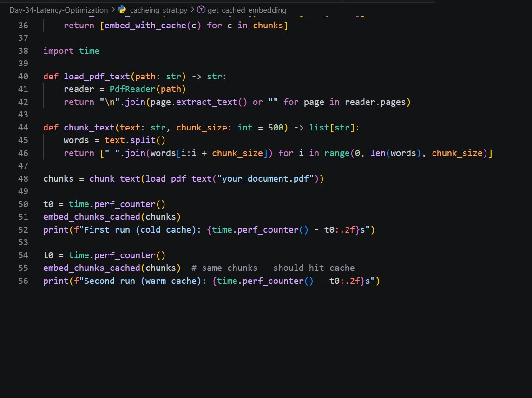Screen dimensions: 532x398
Task: Click embed_chunks_cached call on line 51
Action: pyautogui.click(x=92, y=217)
